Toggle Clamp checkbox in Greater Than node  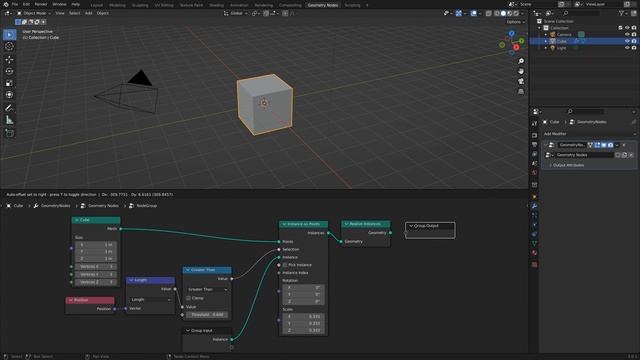coord(189,298)
